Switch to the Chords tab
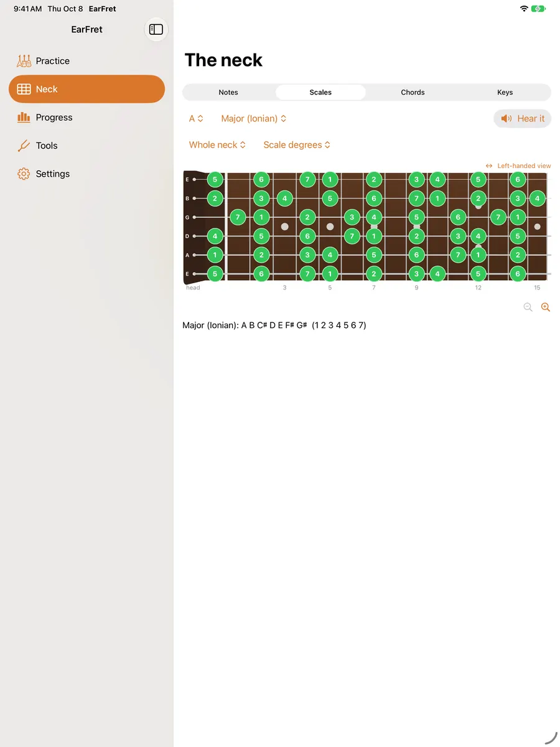560x747 pixels. [x=413, y=92]
